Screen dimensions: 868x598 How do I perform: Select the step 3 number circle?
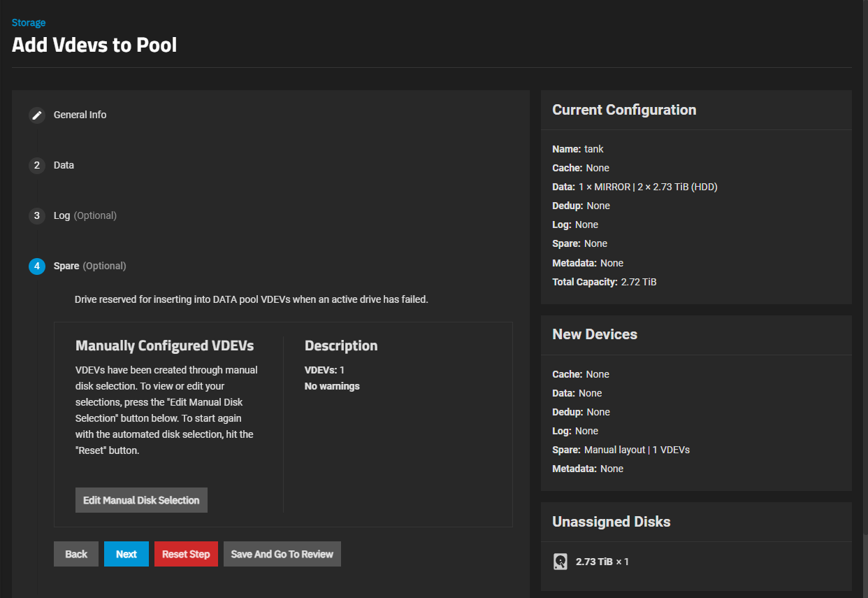click(x=37, y=215)
